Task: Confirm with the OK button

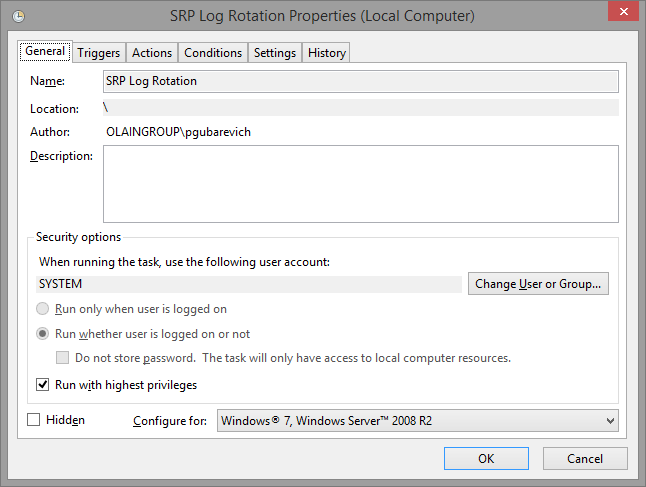Action: pyautogui.click(x=486, y=459)
